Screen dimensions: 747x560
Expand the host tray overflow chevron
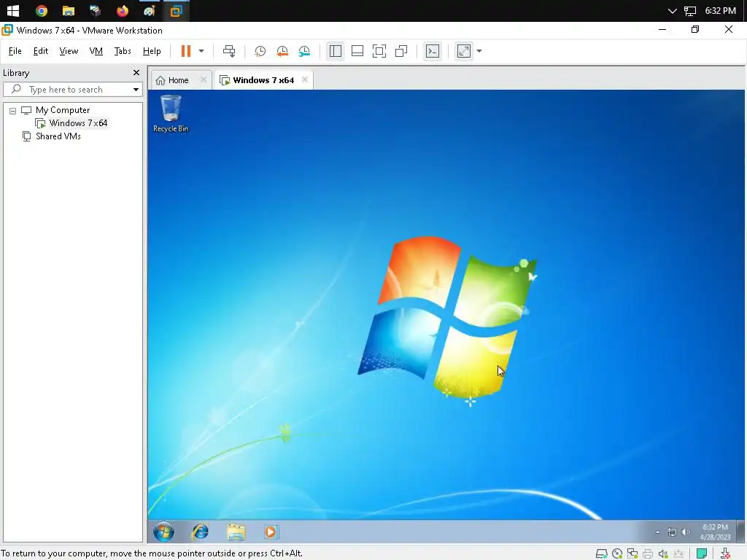coord(672,11)
